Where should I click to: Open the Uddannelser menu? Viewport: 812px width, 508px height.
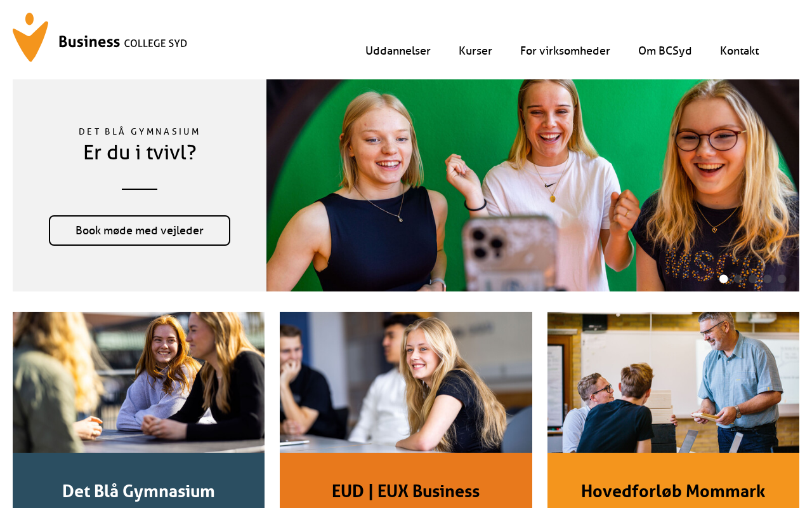pos(398,51)
